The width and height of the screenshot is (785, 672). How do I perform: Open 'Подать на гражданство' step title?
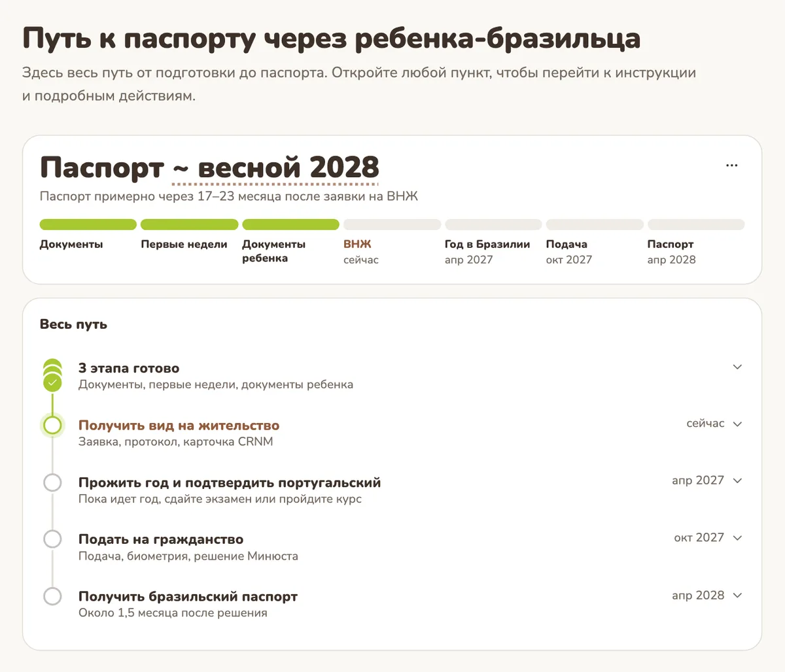point(161,539)
